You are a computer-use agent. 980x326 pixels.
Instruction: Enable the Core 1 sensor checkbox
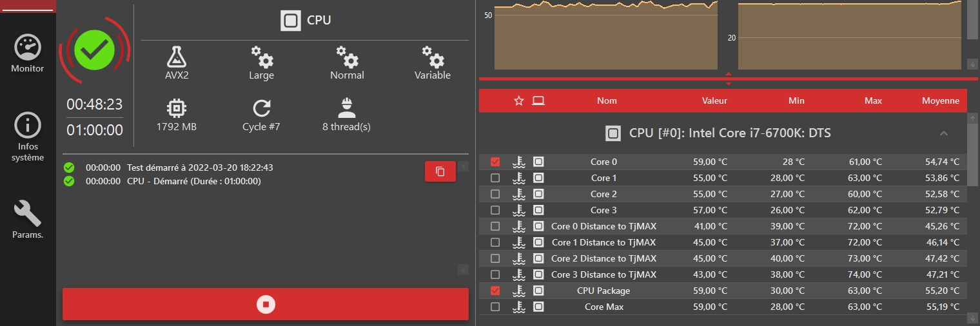point(495,178)
